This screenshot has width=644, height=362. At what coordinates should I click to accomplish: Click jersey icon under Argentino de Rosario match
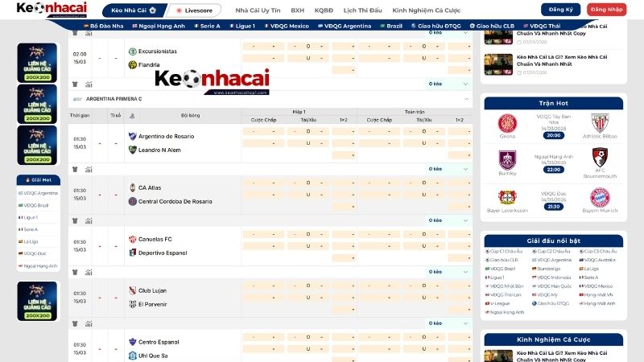[x=75, y=169]
